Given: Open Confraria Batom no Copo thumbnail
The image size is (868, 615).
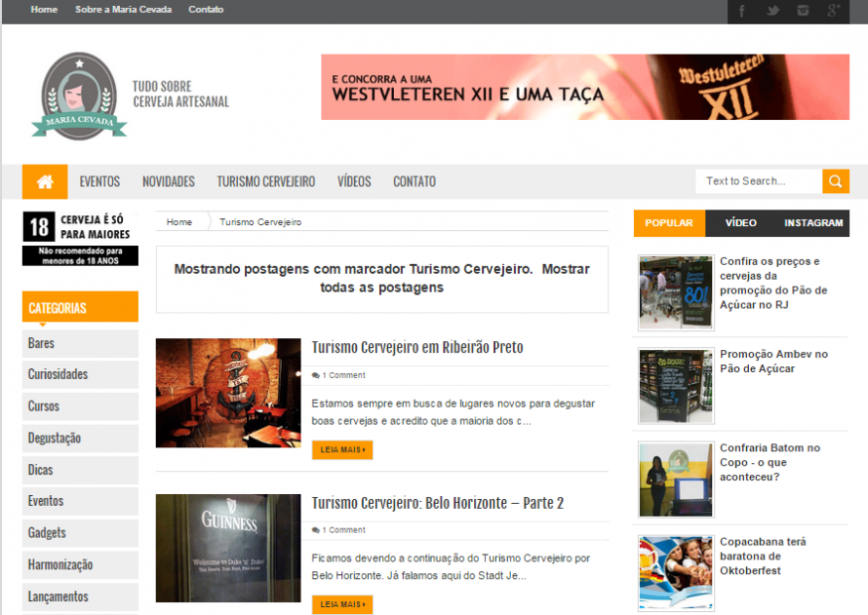Looking at the screenshot, I should click(x=676, y=480).
